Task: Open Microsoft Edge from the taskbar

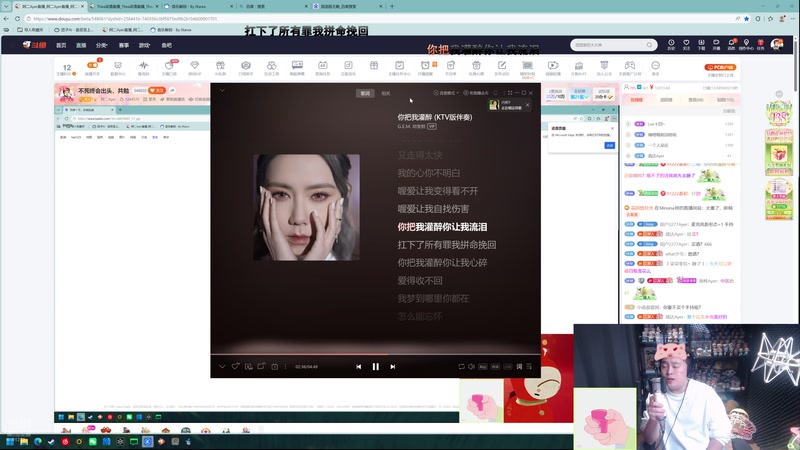Action: click(x=38, y=442)
